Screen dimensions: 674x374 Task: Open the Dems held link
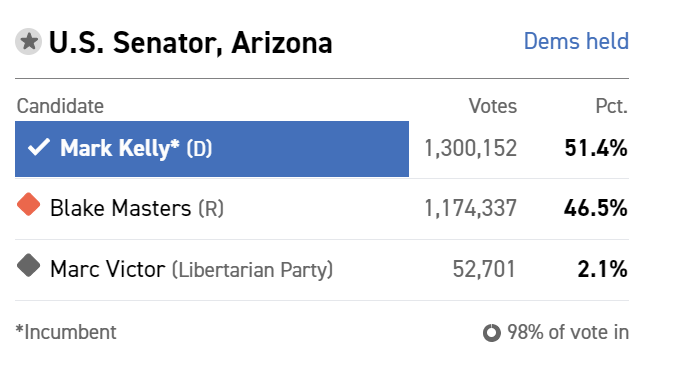point(576,42)
